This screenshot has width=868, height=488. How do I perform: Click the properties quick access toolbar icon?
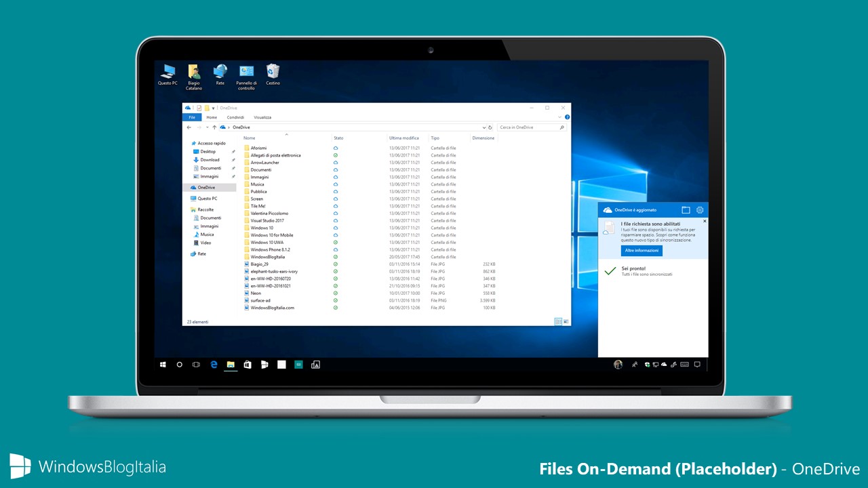[x=199, y=108]
